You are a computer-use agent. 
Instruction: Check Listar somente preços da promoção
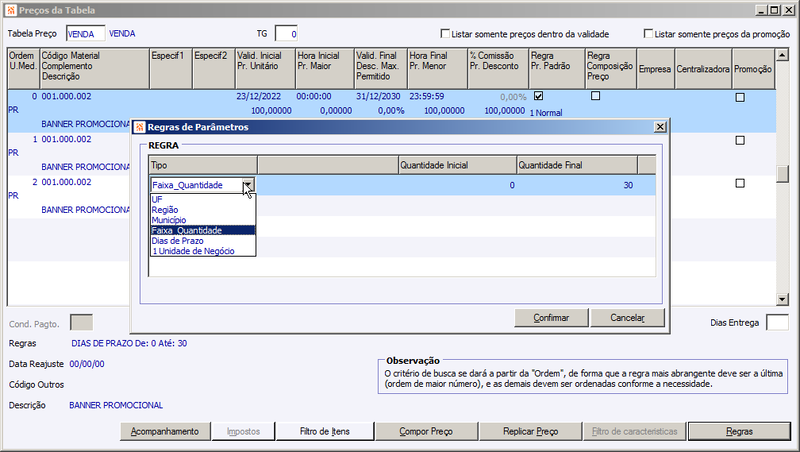648,34
